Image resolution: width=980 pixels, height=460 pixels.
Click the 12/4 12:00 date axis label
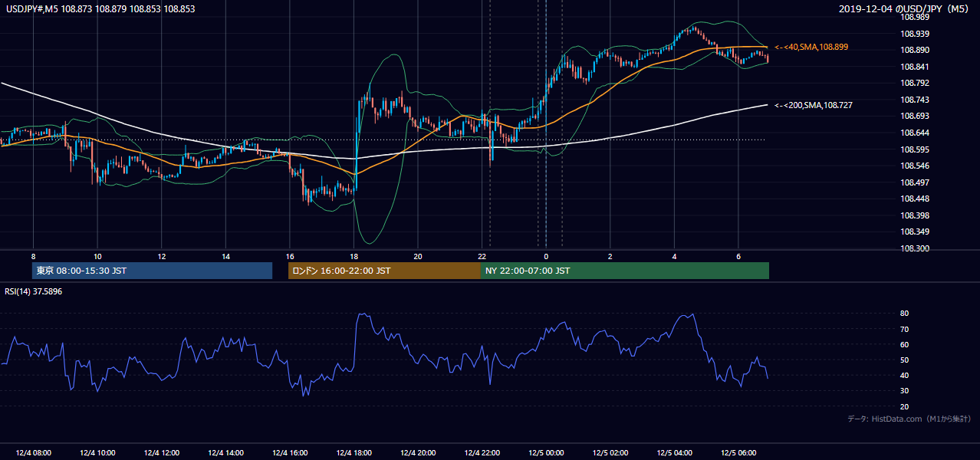coord(161,453)
